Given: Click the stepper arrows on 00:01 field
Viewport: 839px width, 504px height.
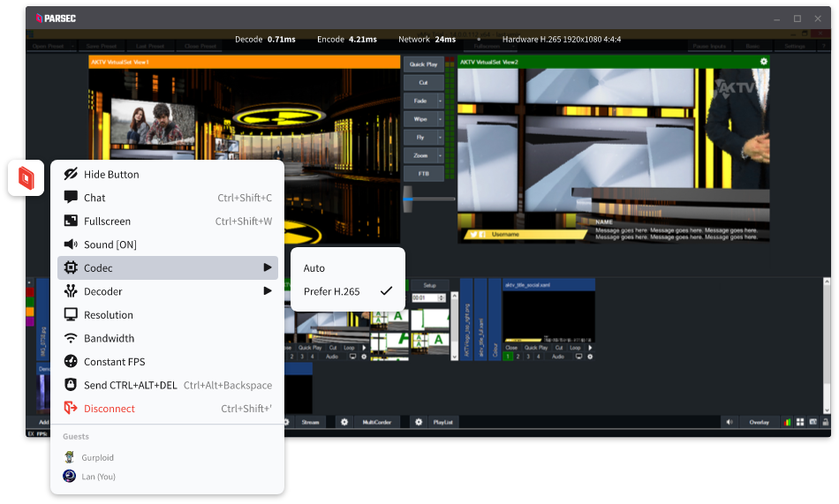Looking at the screenshot, I should [x=442, y=297].
